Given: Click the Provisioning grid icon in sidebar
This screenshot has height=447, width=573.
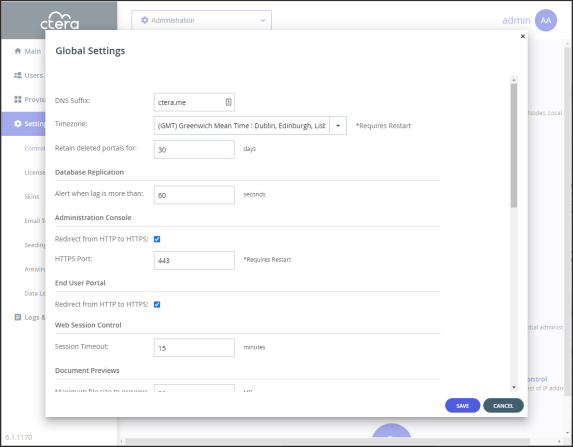Looking at the screenshot, I should tap(18, 99).
